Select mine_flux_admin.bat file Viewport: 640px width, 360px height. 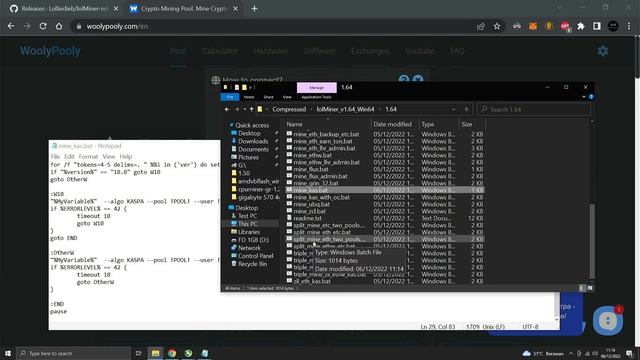coord(320,176)
